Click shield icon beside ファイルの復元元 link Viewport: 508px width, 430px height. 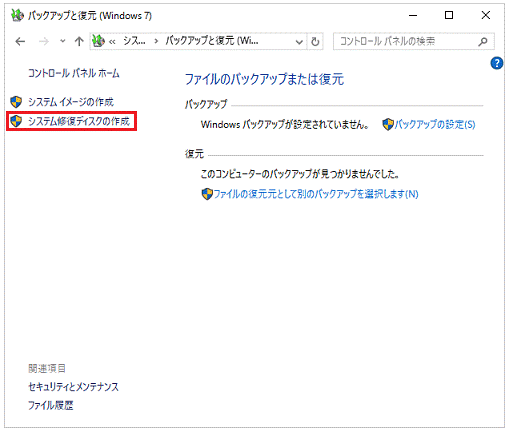207,194
